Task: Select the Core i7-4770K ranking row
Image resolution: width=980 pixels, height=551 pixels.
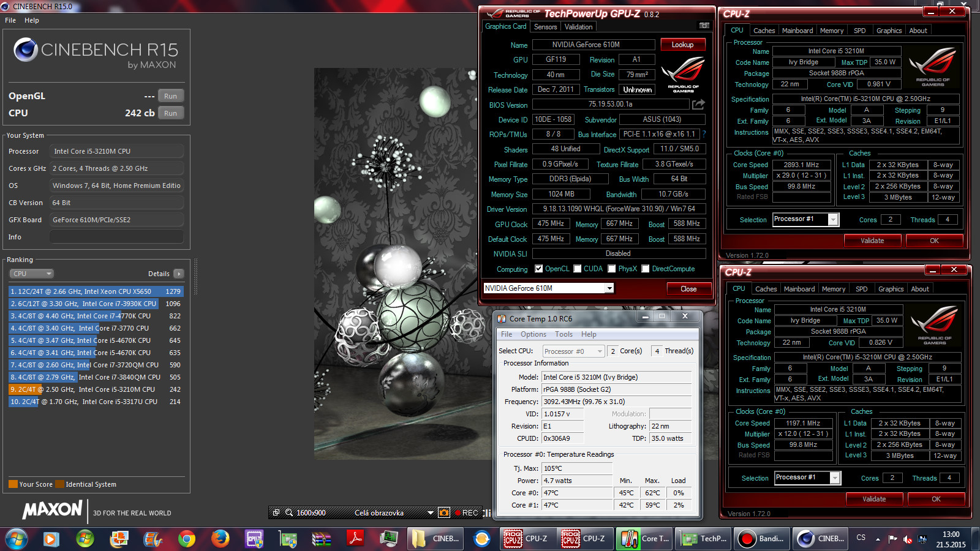Action: (x=96, y=316)
